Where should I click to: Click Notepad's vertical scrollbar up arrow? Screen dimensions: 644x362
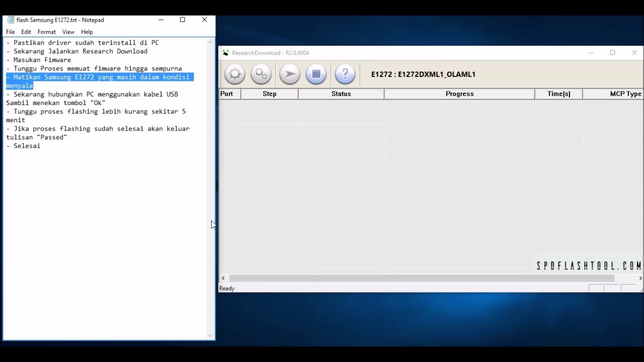210,42
